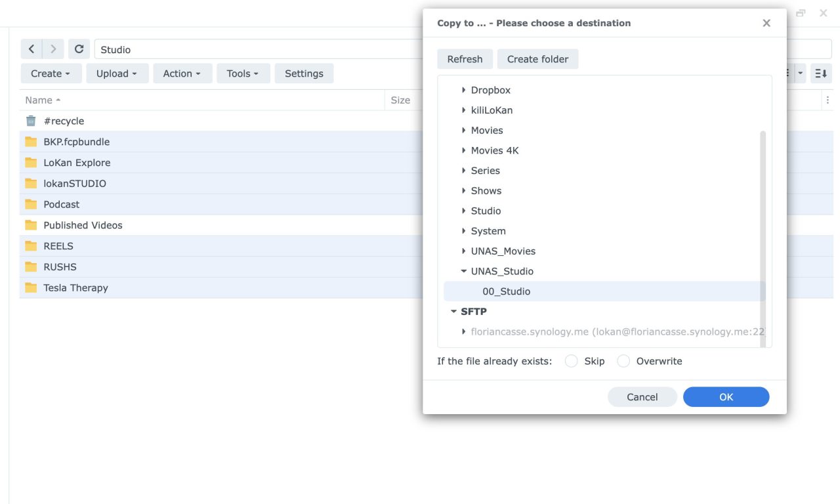Viewport: 840px width, 504px height.
Task: Select 00_Studio as destination folder
Action: pyautogui.click(x=604, y=291)
